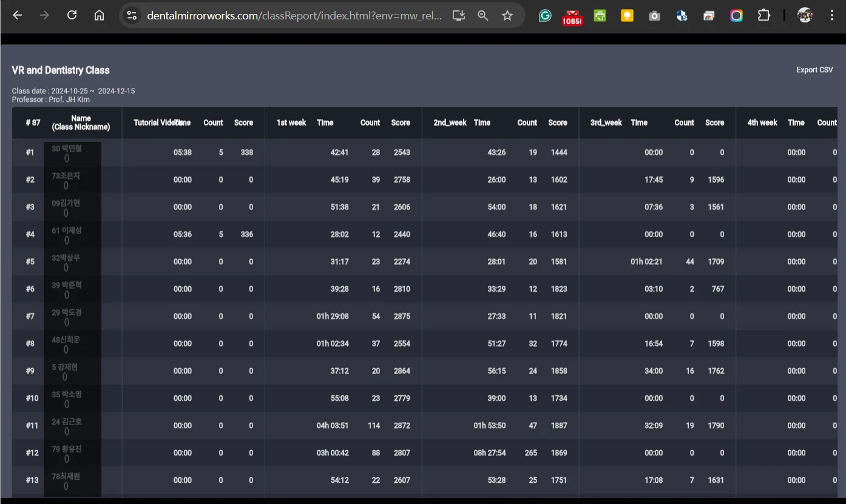Open the Grammarly extension
The image size is (846, 504).
point(545,15)
